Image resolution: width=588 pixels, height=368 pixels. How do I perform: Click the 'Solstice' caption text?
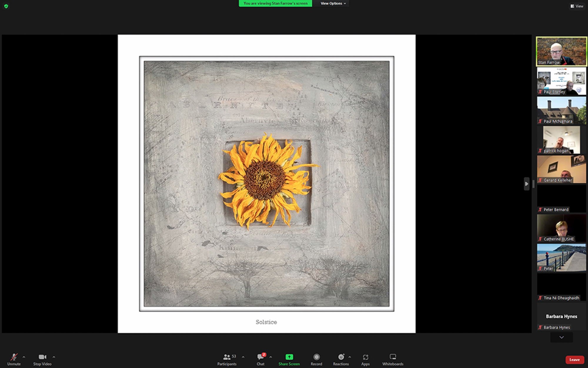point(266,322)
